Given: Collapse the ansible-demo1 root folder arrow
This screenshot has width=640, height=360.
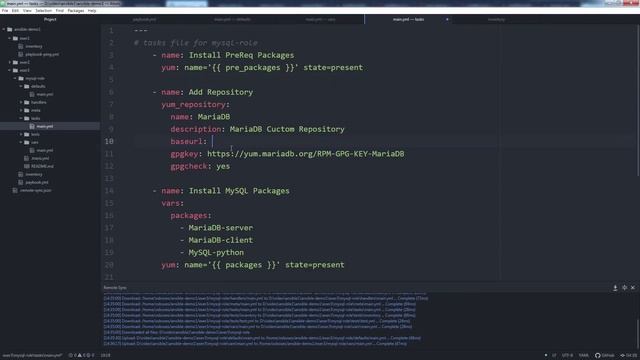Looking at the screenshot, I should [4, 29].
